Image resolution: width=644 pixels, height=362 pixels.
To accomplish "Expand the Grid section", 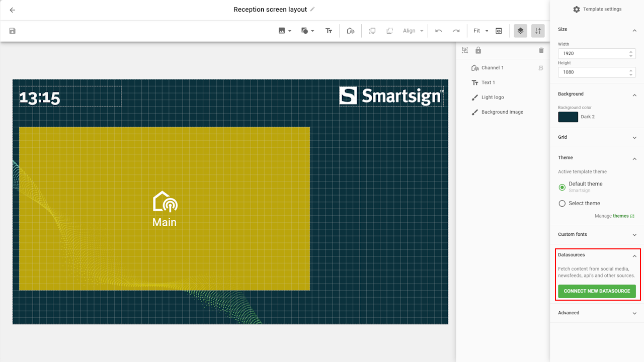I will coord(596,137).
